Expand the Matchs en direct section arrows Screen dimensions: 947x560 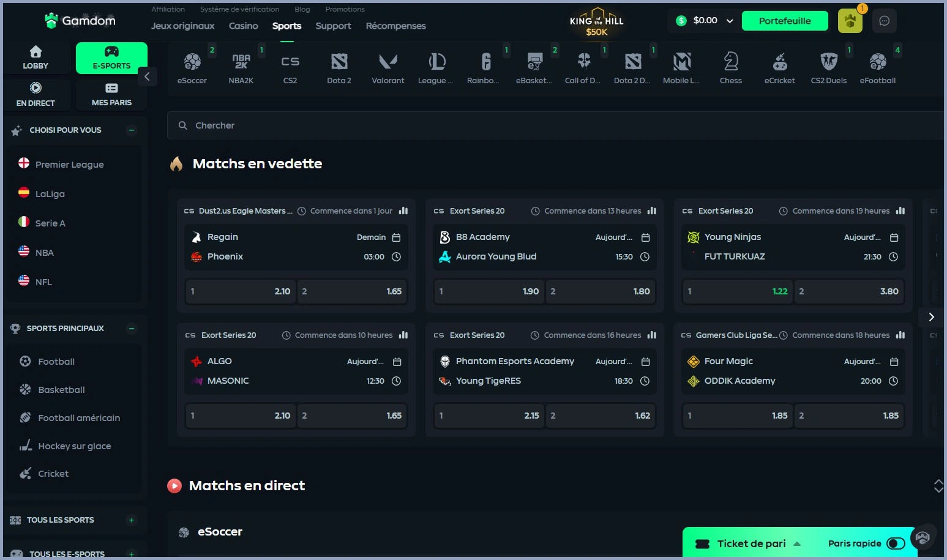point(938,486)
